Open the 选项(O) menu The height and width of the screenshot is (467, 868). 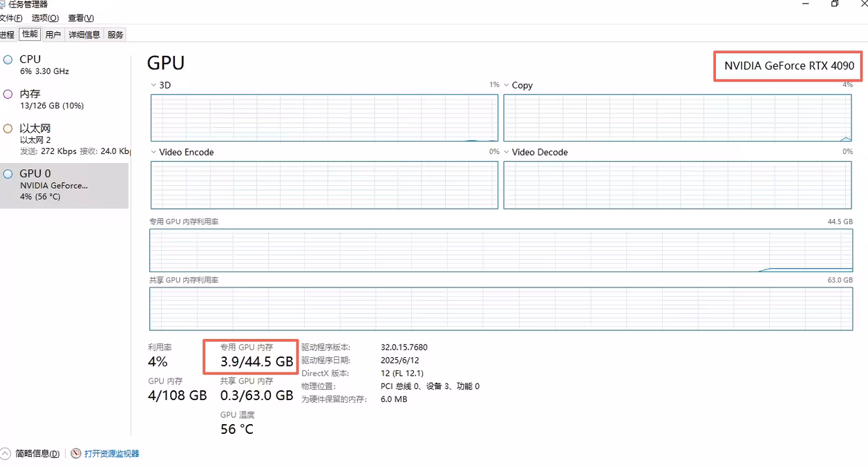pyautogui.click(x=46, y=18)
